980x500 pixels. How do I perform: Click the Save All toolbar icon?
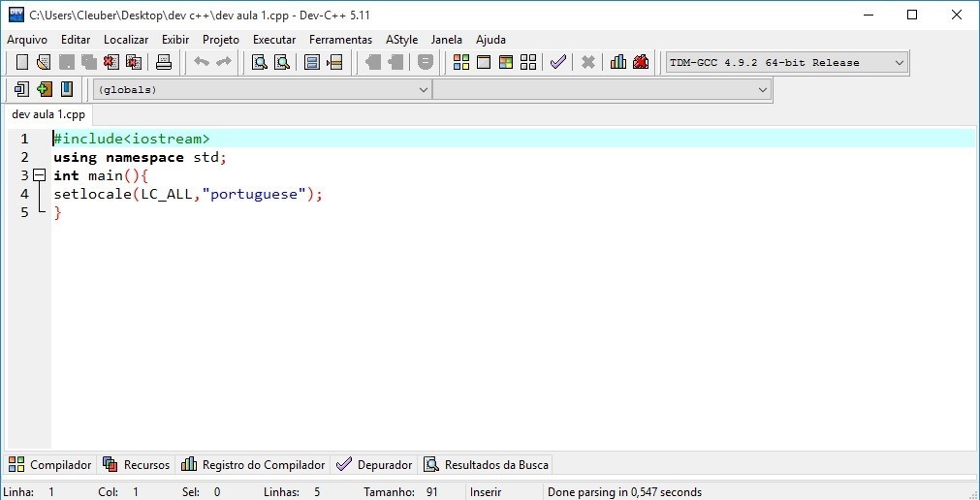click(89, 62)
